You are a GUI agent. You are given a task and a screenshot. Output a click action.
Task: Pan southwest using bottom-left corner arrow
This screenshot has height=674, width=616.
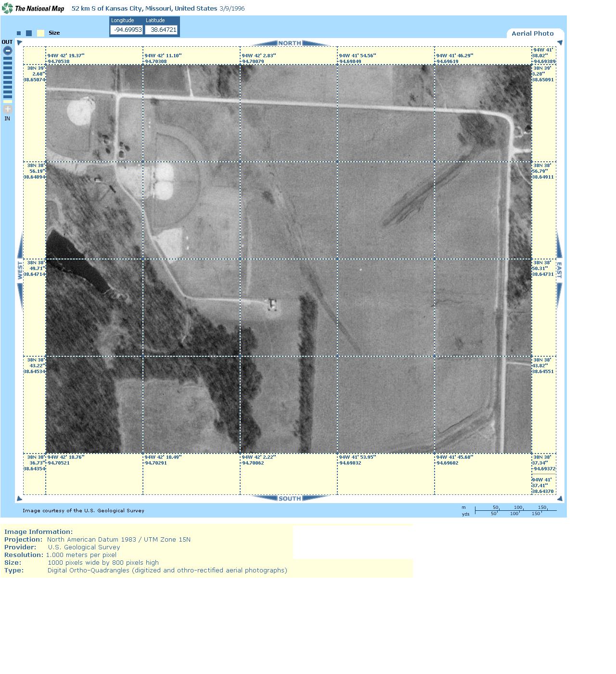(x=20, y=498)
